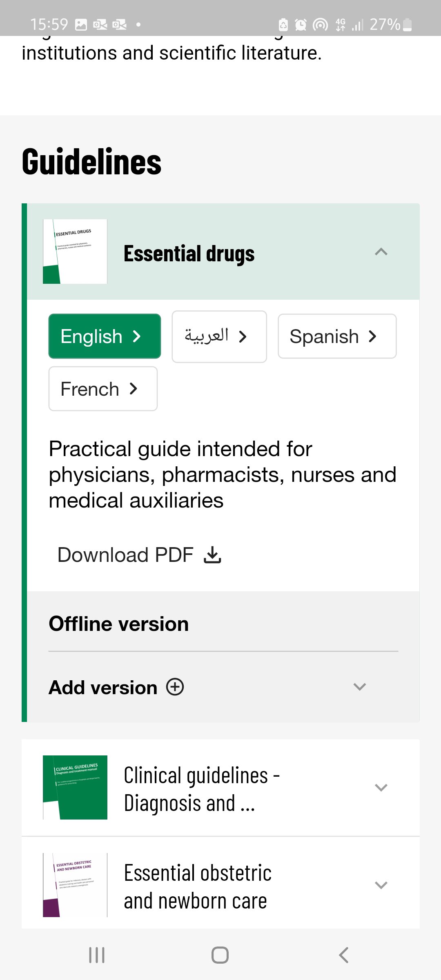Open the recent apps navigation button
The image size is (441, 980).
coord(97,955)
